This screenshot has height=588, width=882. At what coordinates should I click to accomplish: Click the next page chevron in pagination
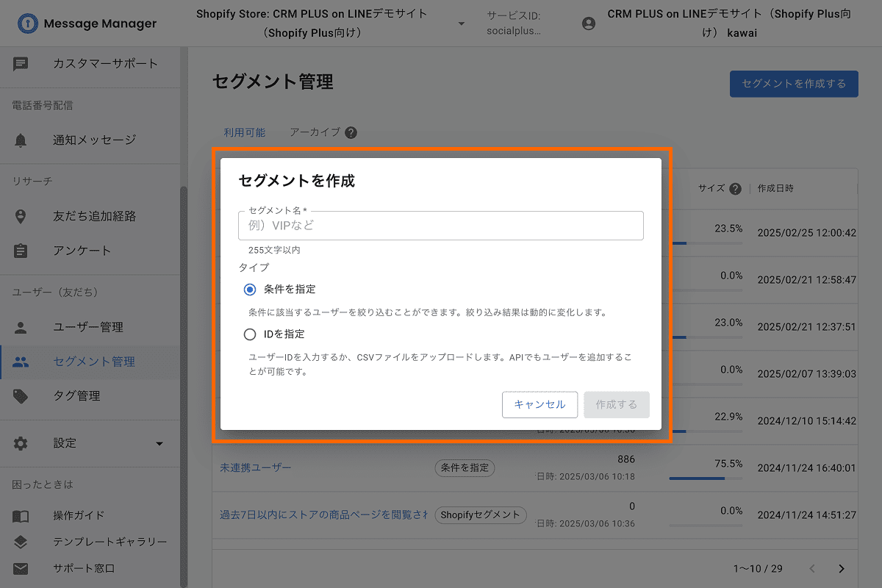[842, 568]
